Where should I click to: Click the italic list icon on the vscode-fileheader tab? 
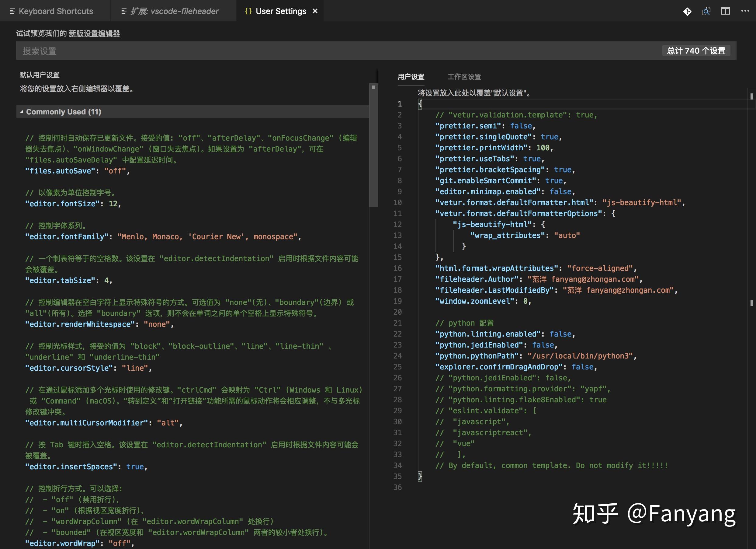click(124, 11)
